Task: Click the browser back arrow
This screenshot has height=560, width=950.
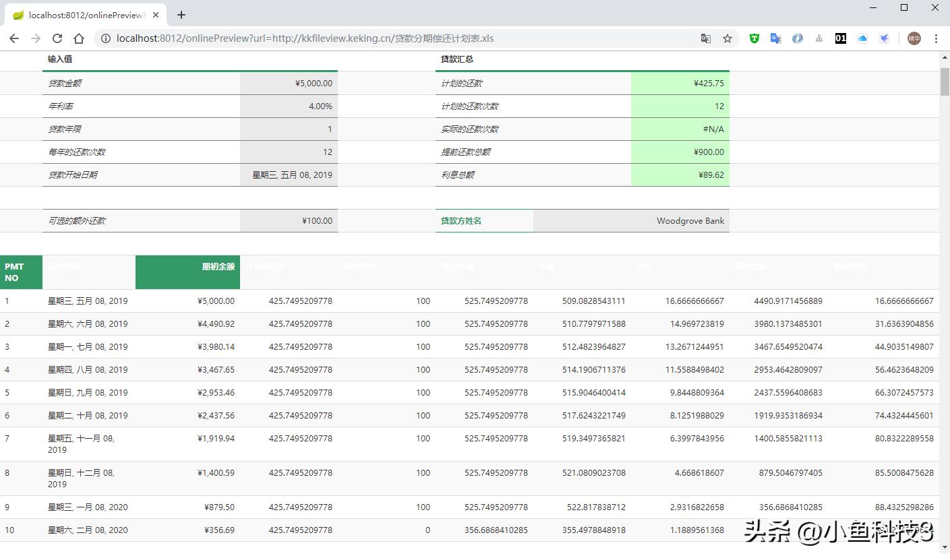Action: 14,38
